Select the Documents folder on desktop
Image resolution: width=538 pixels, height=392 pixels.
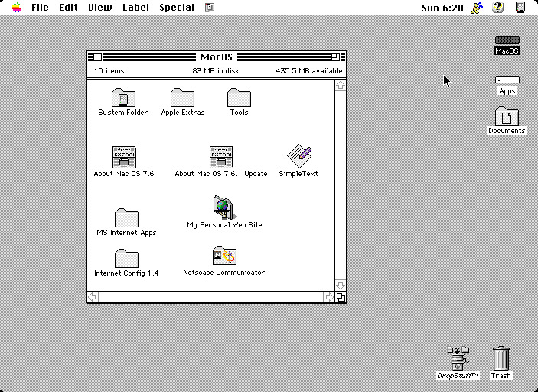tap(507, 116)
